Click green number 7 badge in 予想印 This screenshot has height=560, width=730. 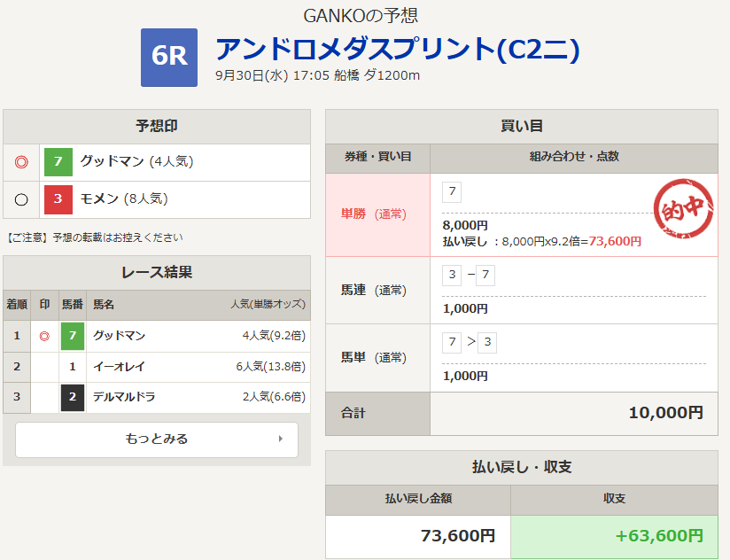pos(58,161)
